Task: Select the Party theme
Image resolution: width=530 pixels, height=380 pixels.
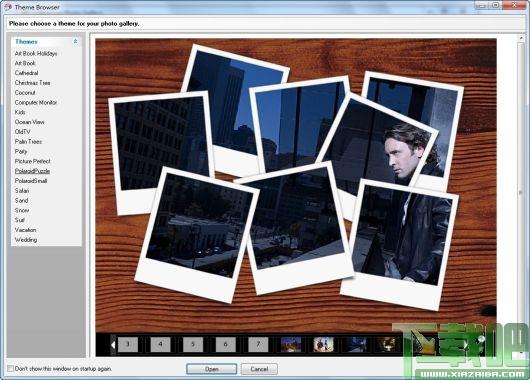Action: coord(21,151)
